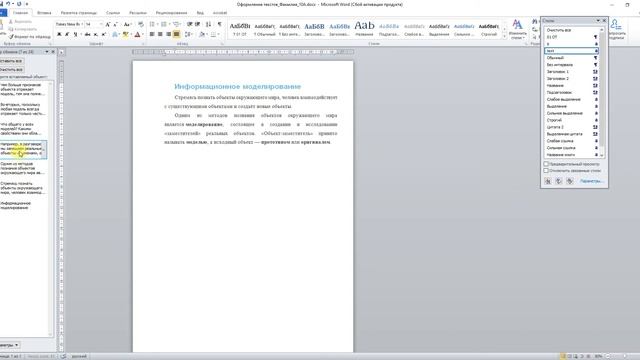Click the Sort button in Paragraph group

(x=208, y=24)
